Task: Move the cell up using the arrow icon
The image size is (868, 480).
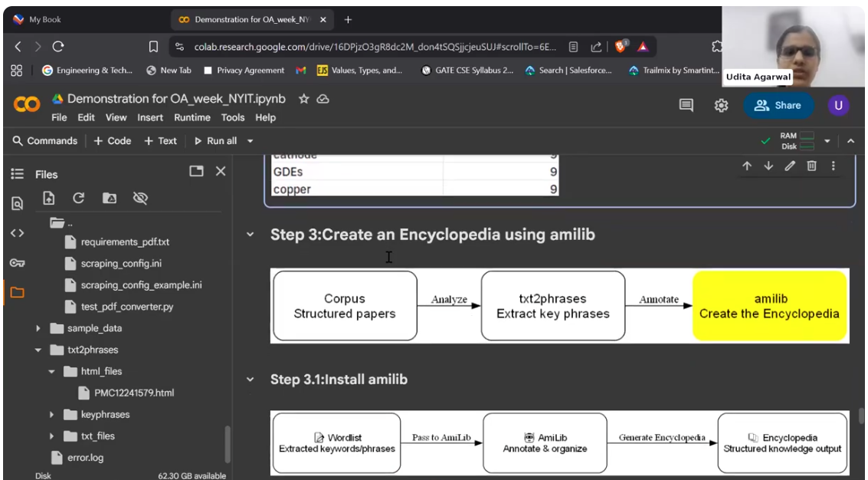Action: click(748, 166)
